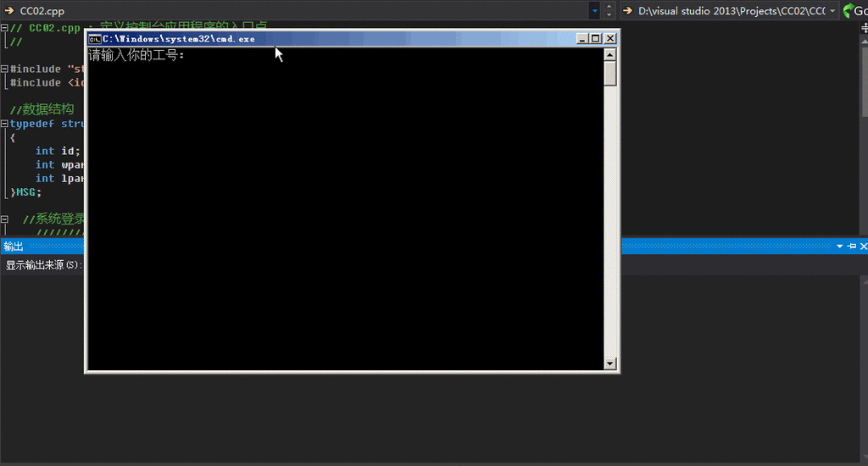Screen dimensions: 868x466
Task: Collapse the top CC02.cpp comment block
Action: coord(4,28)
